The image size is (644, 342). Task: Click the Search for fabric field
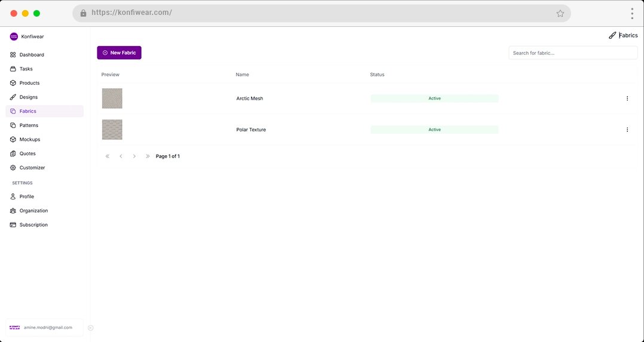[572, 53]
